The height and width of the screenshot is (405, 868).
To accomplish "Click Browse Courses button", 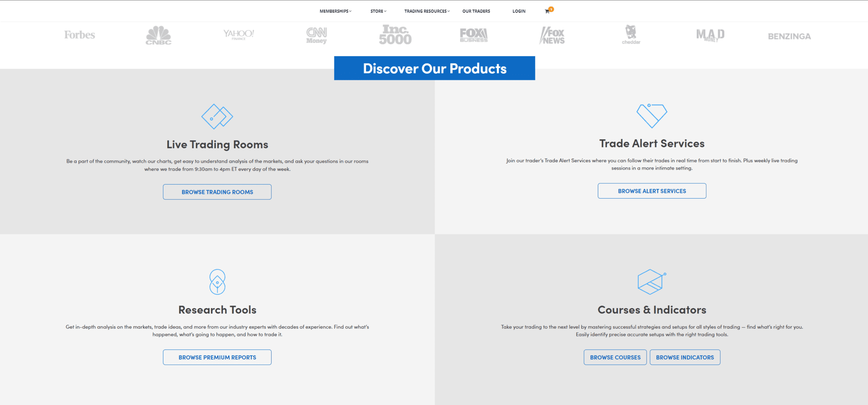I will [x=615, y=357].
